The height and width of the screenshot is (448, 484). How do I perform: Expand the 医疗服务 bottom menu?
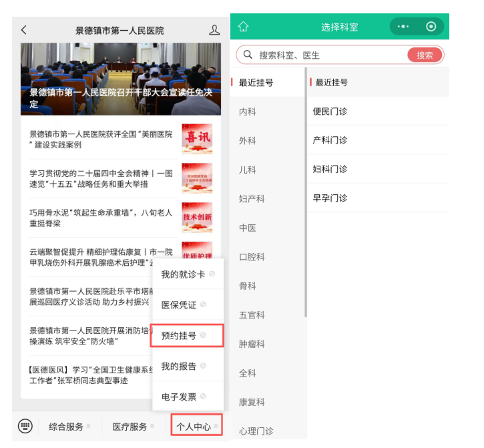coord(132,426)
